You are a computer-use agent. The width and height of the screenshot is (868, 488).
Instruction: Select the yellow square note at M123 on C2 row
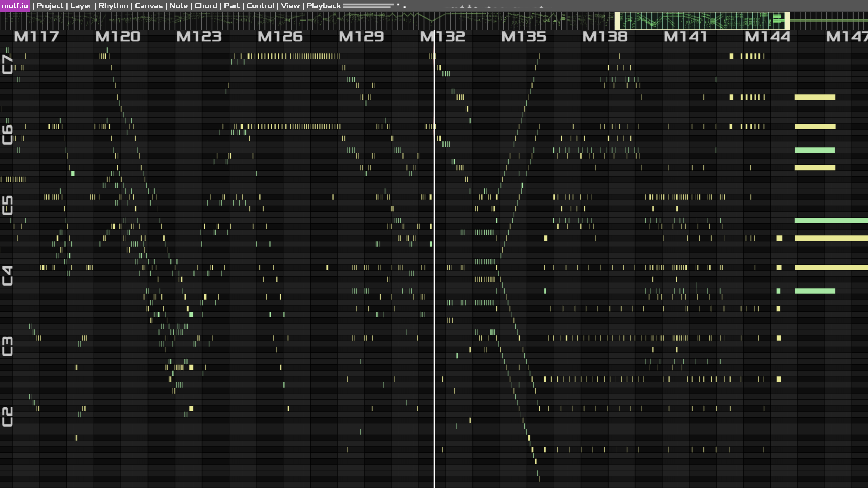(x=191, y=408)
